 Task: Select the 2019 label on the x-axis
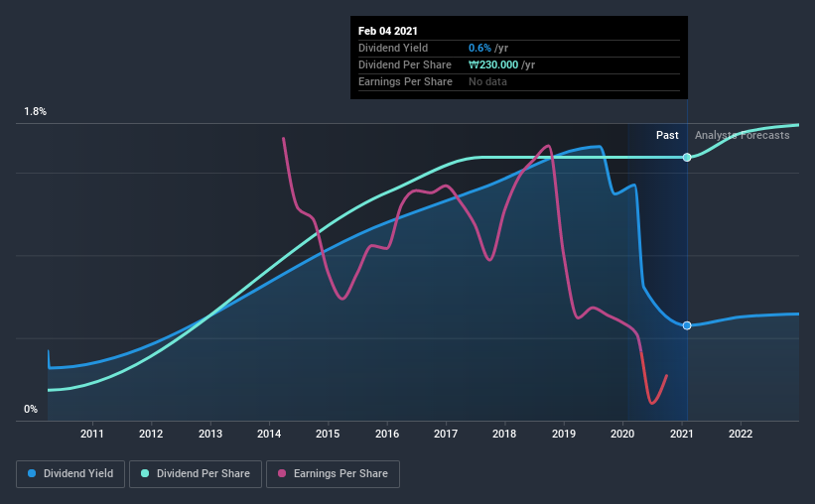[564, 434]
